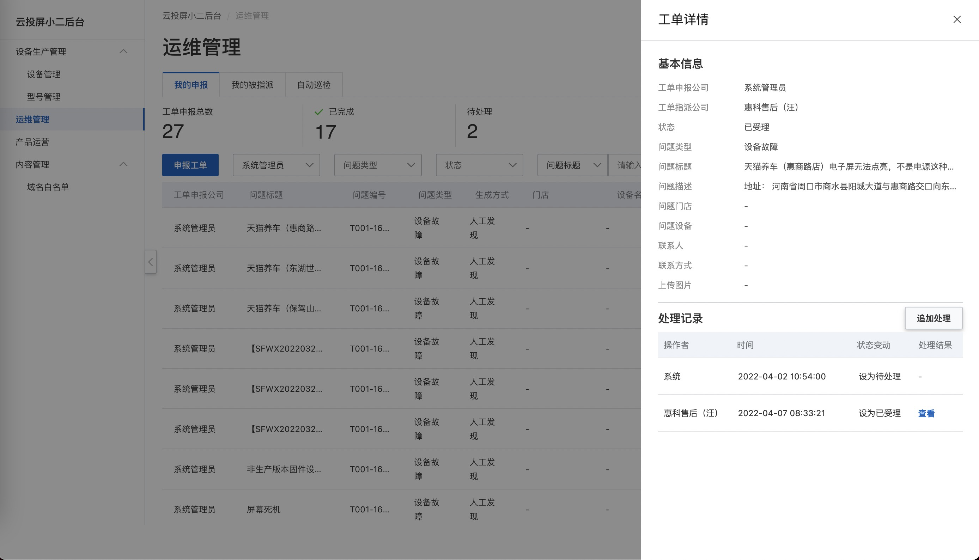Open the 系统管理员 company dropdown
The width and height of the screenshot is (979, 560).
tap(276, 165)
